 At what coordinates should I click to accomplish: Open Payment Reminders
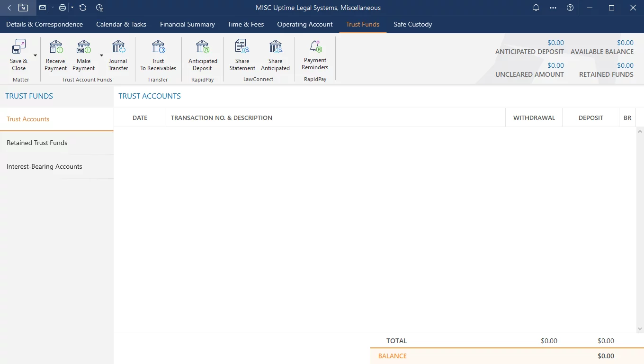[x=315, y=47]
